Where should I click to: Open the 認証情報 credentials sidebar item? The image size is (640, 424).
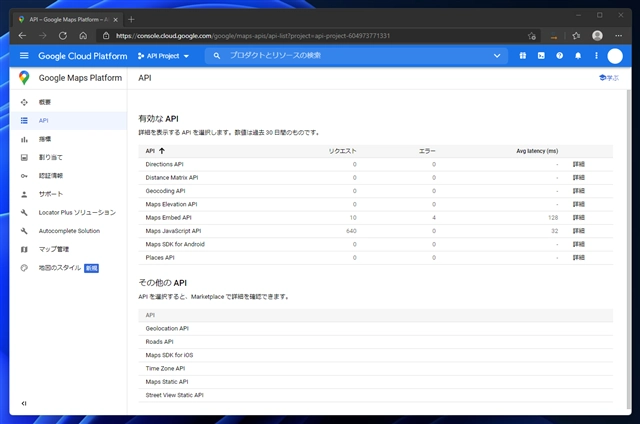[x=68, y=175]
